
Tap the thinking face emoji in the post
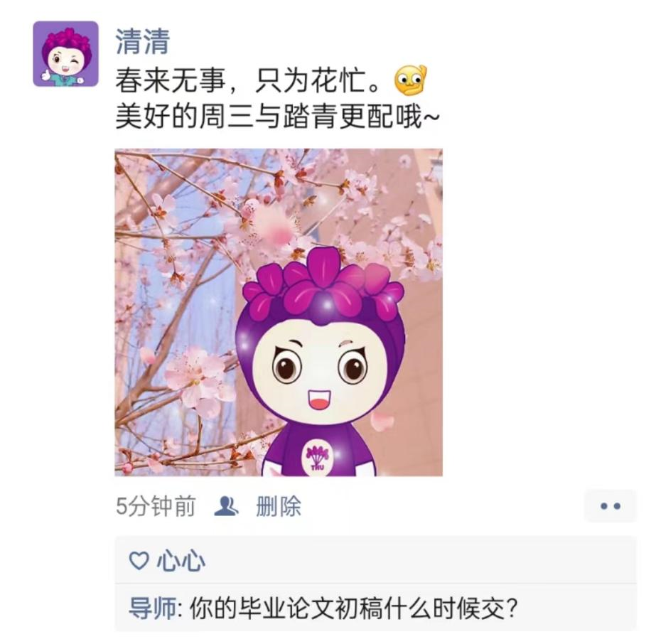tap(411, 80)
